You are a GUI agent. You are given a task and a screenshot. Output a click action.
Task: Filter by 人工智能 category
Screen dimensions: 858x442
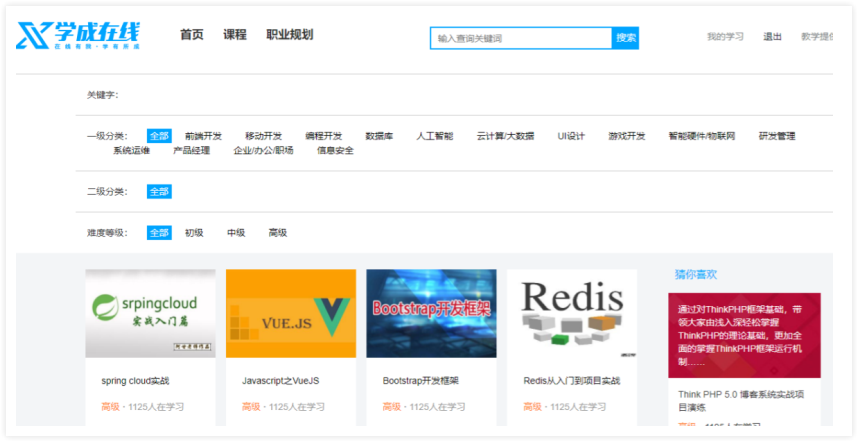(434, 136)
